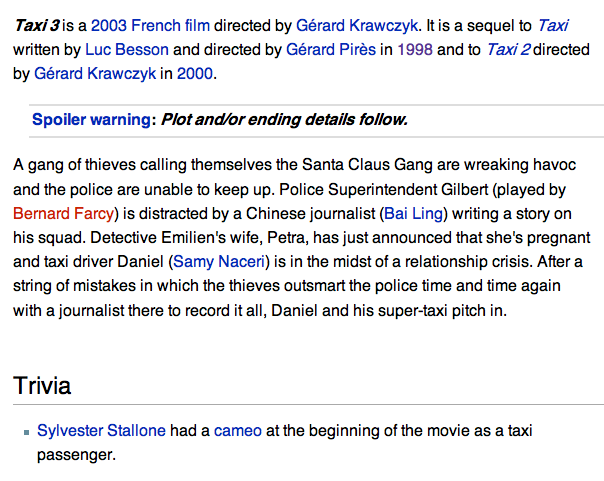The image size is (604, 481).
Task: Click 'Plot and/or ending details follow' text
Action: point(285,120)
